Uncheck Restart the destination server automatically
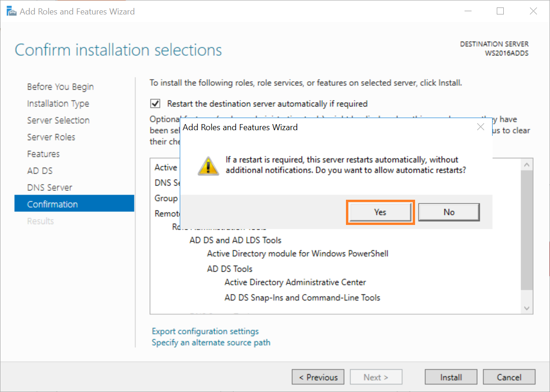This screenshot has height=392, width=550. [x=155, y=104]
